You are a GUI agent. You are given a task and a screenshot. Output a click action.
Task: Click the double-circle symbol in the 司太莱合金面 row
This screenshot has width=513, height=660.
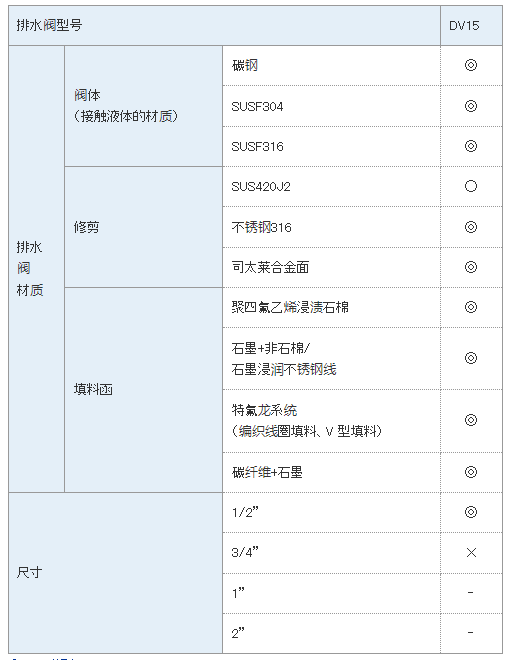click(x=471, y=267)
